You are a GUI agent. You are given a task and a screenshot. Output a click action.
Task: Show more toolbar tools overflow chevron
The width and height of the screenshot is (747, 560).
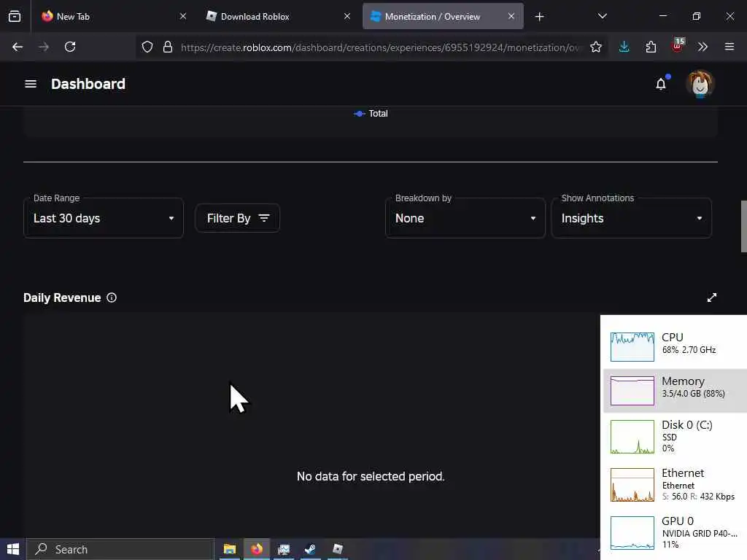coord(703,47)
